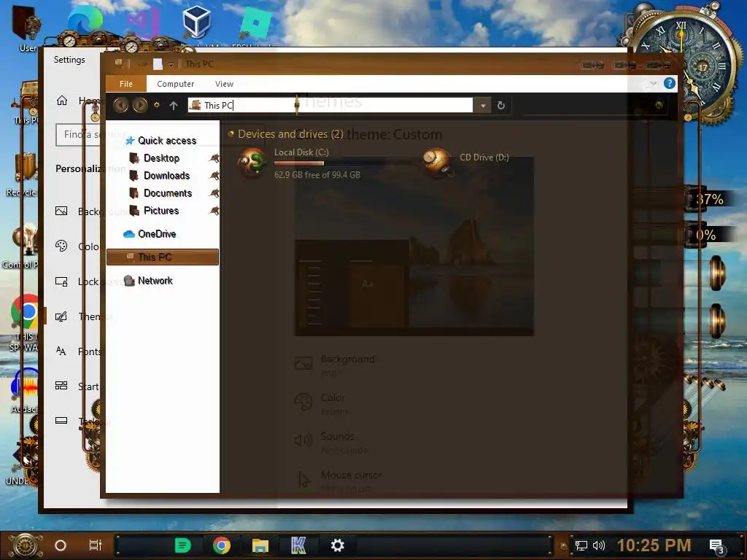The width and height of the screenshot is (747, 560).
Task: Open File Explorer from taskbar
Action: 260,545
